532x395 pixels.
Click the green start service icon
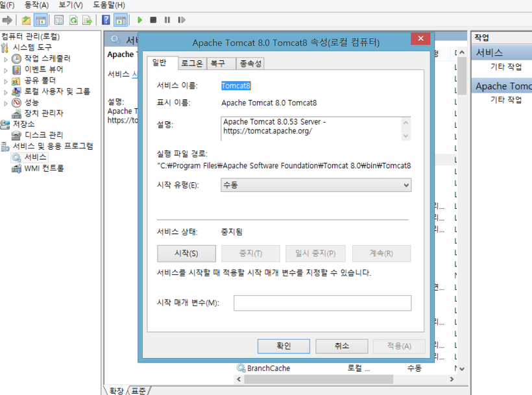139,20
